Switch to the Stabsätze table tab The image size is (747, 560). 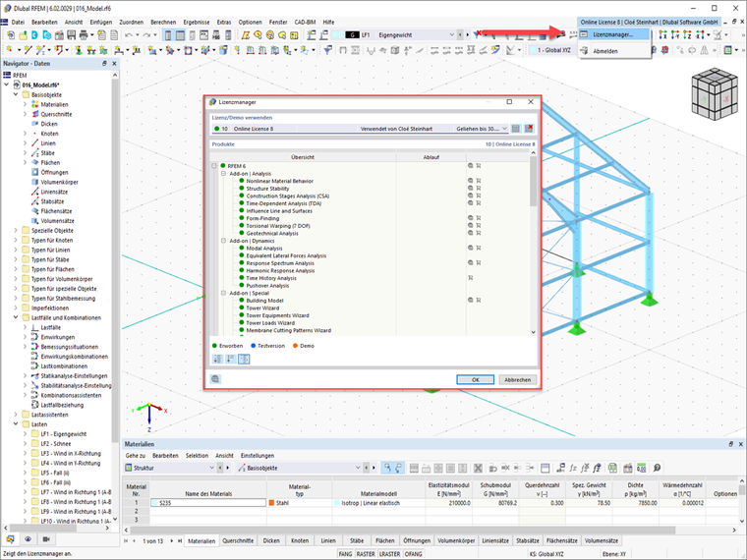(x=528, y=540)
